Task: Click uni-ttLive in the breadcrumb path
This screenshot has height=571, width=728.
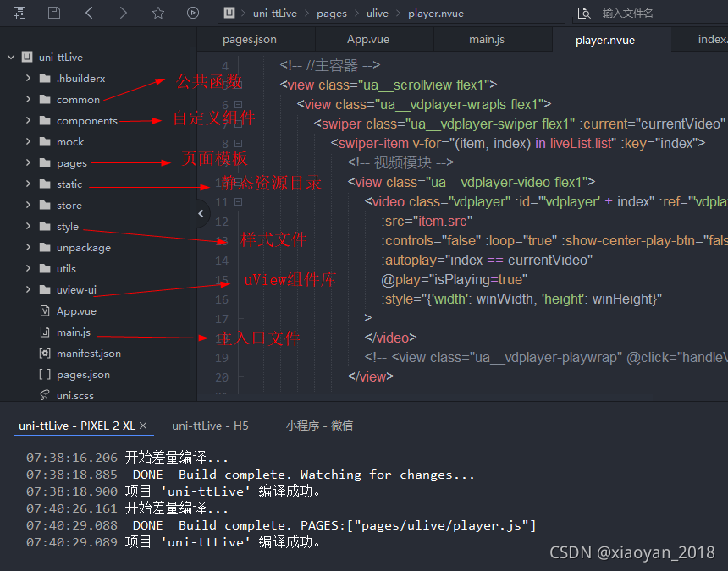Action: 275,14
